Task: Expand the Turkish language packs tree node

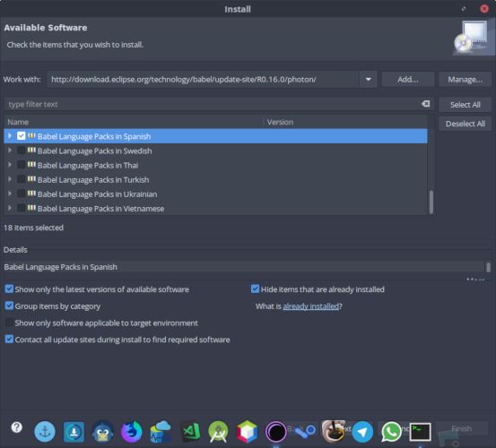Action: tap(10, 179)
